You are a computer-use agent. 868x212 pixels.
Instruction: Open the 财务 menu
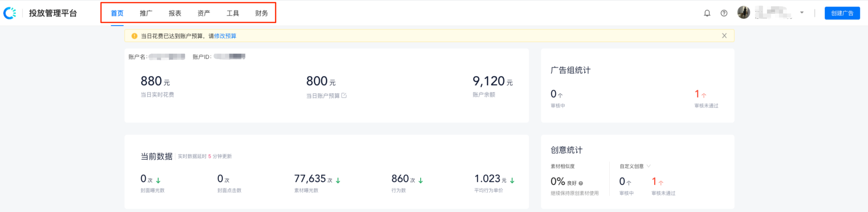tap(262, 13)
